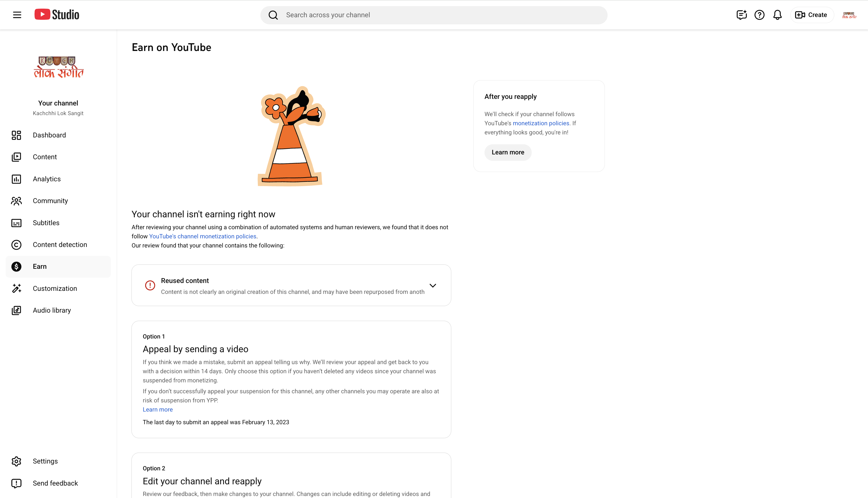Expand the Reused content details chevron
Screen dimensions: 868x498
[433, 285]
